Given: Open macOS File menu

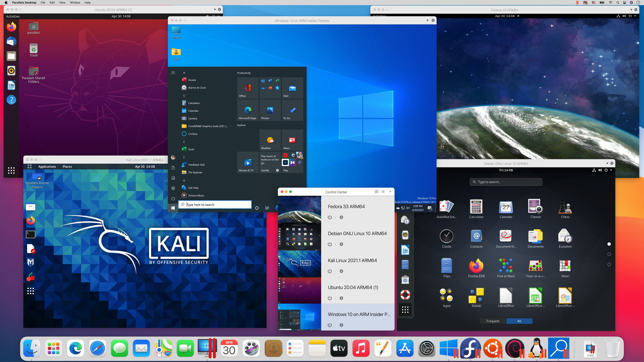Looking at the screenshot, I should 43,2.
